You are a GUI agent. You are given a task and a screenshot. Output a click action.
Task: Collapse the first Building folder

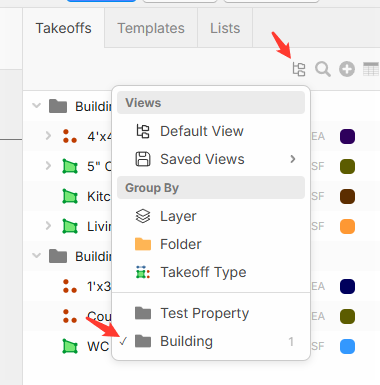coord(36,106)
